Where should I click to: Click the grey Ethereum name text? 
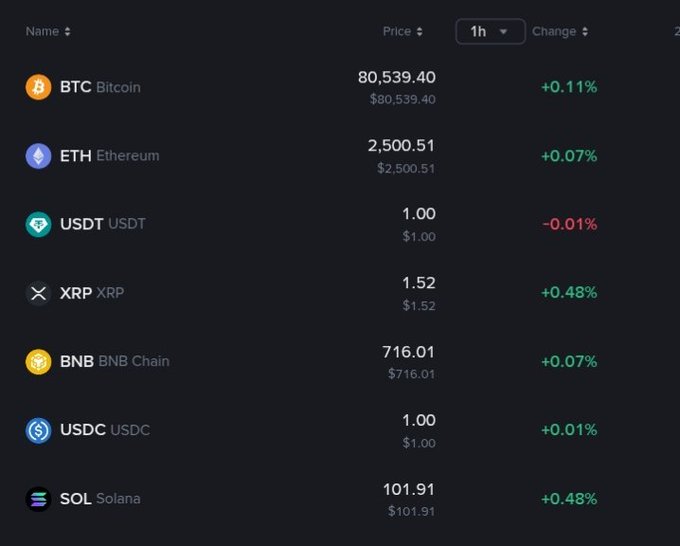point(128,156)
